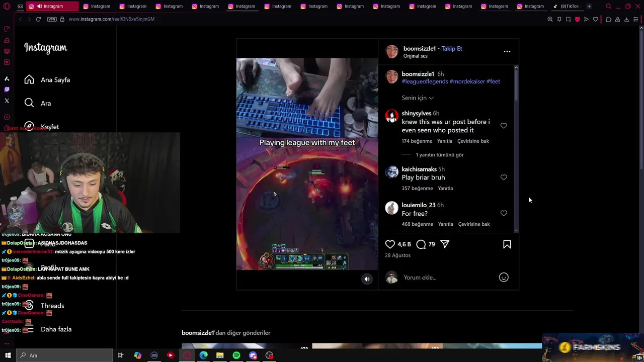This screenshot has height=362, width=644.
Task: Reload the page in the browser
Action: 38,19
